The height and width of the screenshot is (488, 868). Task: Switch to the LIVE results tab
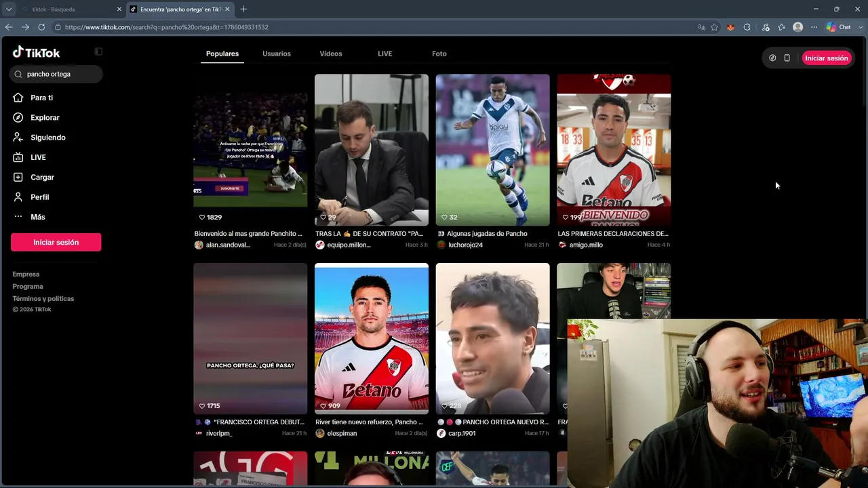385,54
